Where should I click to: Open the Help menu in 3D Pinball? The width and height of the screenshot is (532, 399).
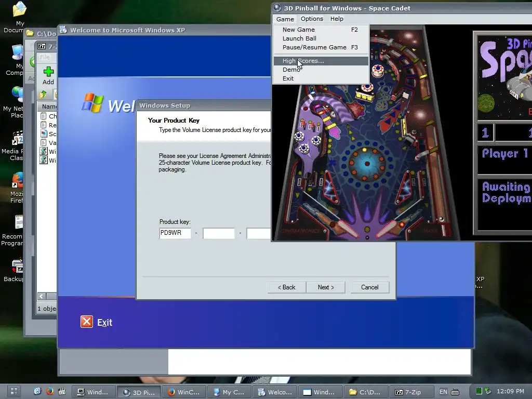tap(337, 19)
